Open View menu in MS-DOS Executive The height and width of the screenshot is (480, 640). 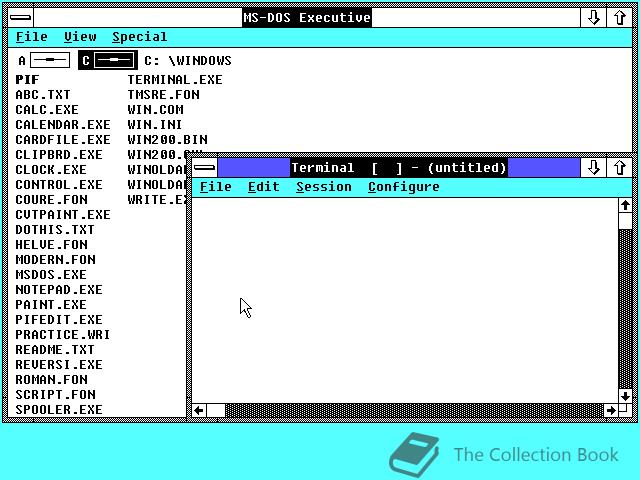pyautogui.click(x=80, y=37)
